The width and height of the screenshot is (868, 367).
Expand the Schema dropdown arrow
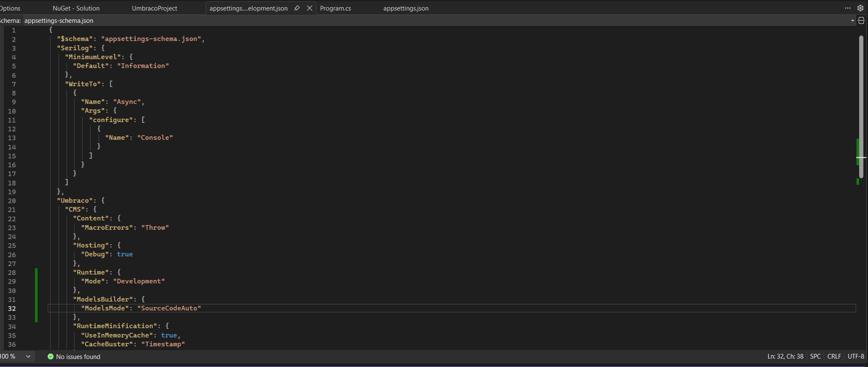tap(852, 20)
